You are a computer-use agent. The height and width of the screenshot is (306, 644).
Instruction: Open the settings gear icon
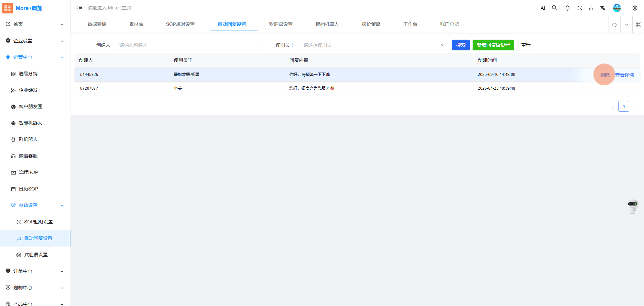pyautogui.click(x=635, y=8)
